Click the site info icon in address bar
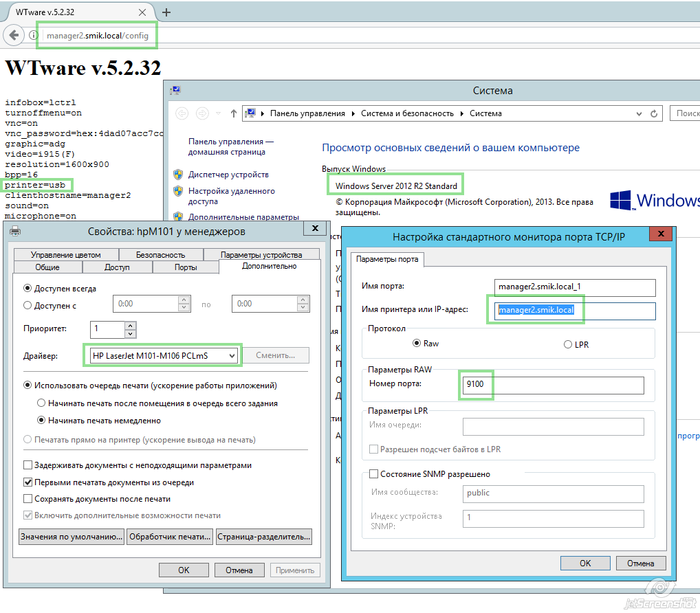 pos(33,35)
